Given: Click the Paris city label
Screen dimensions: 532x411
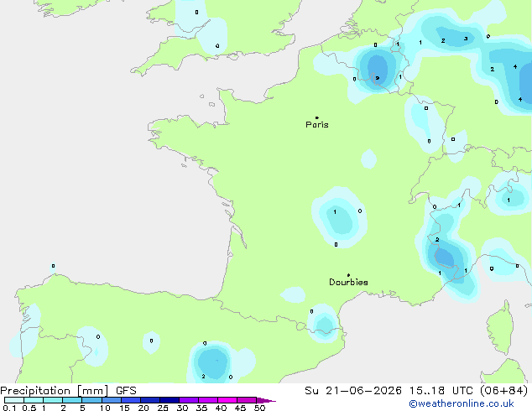Looking at the screenshot, I should (x=317, y=125).
